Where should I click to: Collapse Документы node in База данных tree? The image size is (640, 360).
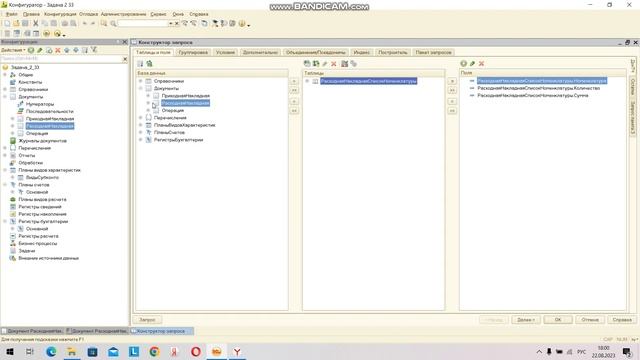pyautogui.click(x=141, y=89)
